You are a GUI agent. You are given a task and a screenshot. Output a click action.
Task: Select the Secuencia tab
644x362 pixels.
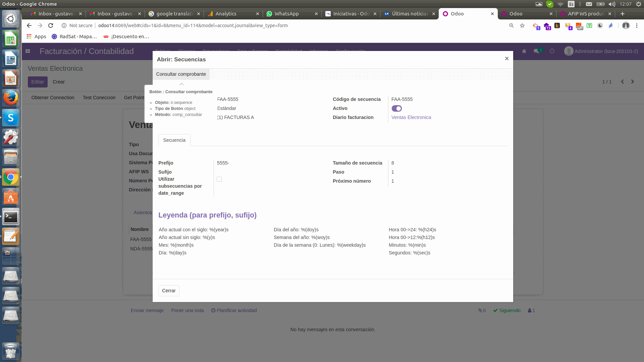click(x=174, y=140)
